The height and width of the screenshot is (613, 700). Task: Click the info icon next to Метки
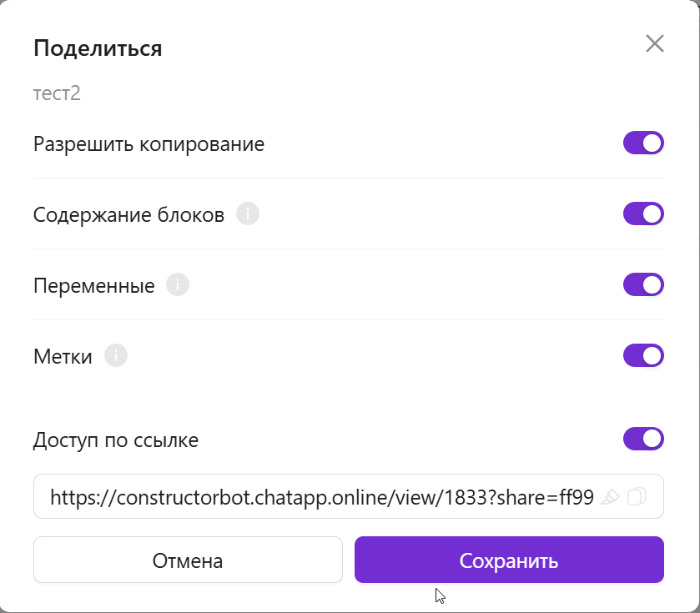(x=116, y=356)
